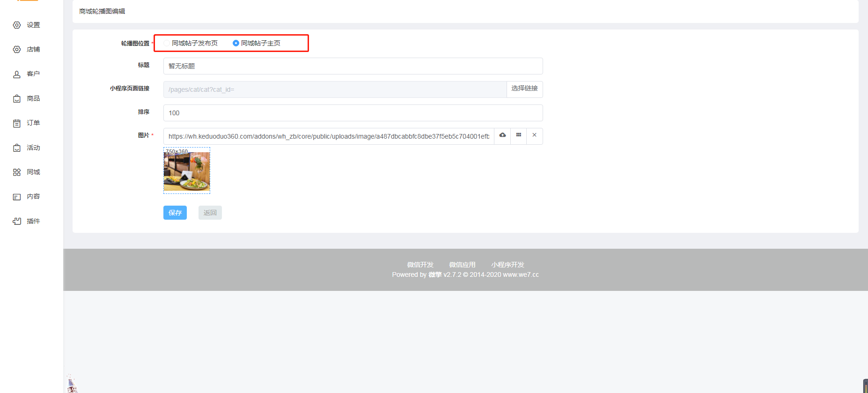Clear image URL with the X icon
The width and height of the screenshot is (868, 393).
pos(535,136)
